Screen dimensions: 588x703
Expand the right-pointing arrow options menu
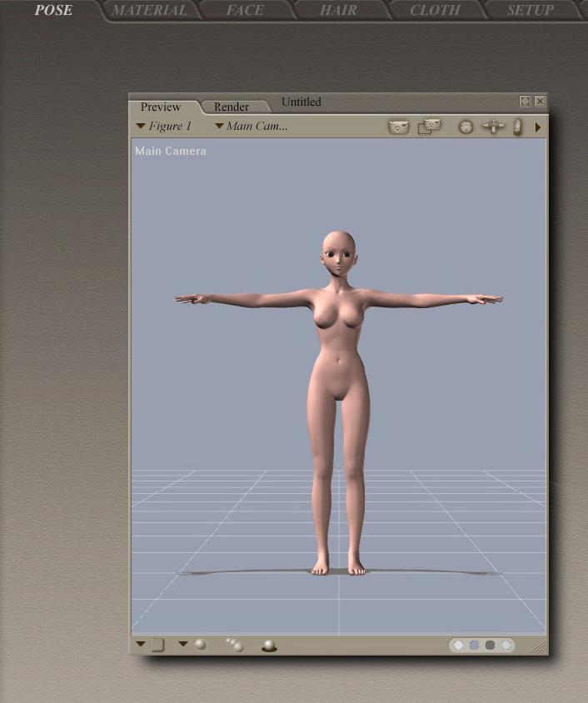[538, 127]
